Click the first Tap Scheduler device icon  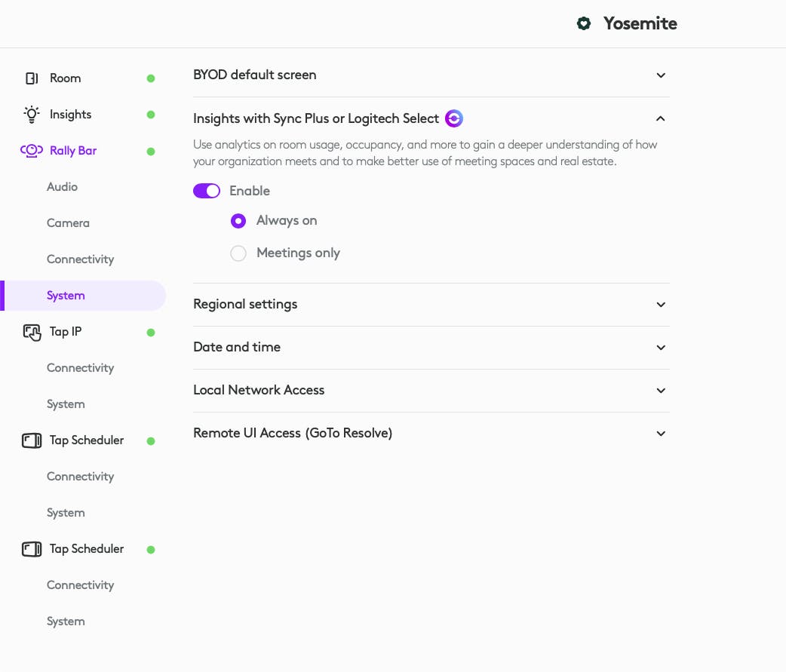pos(32,440)
